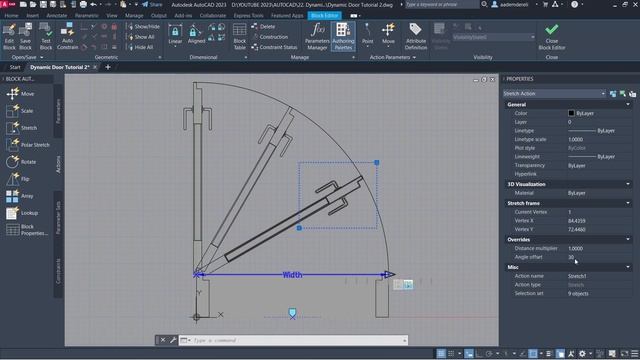Switch to the Start file tab
Viewport: 640px width, 360px height.
pyautogui.click(x=15, y=67)
